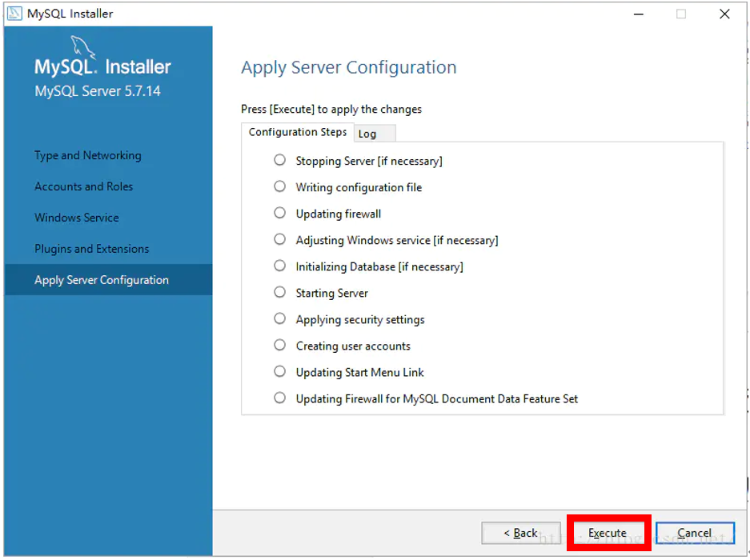Click the 'Updating Start Menu Link' status circle
Screen dimensions: 750x560
(279, 371)
